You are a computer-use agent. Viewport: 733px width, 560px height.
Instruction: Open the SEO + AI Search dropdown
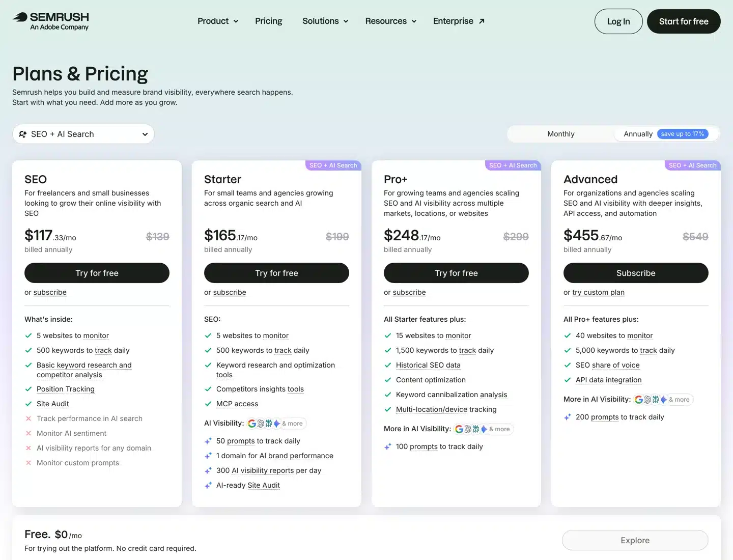[x=83, y=134]
